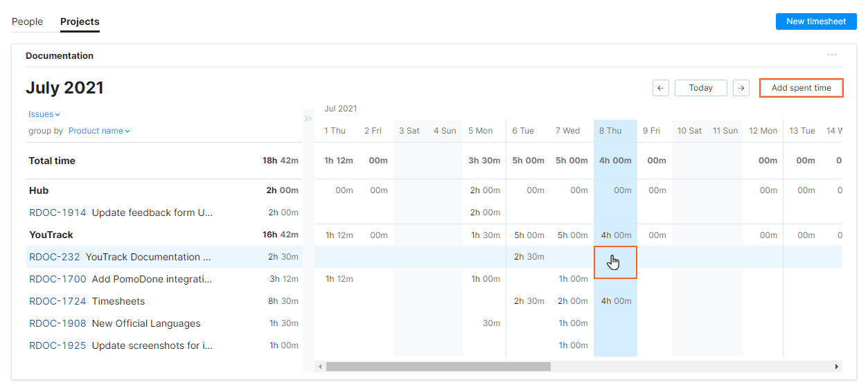Click the RDOC-232 cell for 8 Thu
This screenshot has width=868, height=387.
[x=615, y=262]
